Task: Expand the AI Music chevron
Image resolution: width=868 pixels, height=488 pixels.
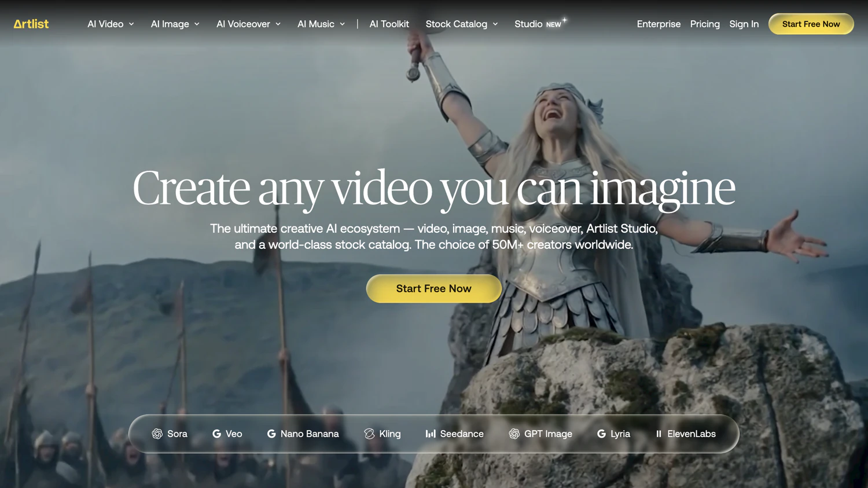Action: tap(342, 24)
